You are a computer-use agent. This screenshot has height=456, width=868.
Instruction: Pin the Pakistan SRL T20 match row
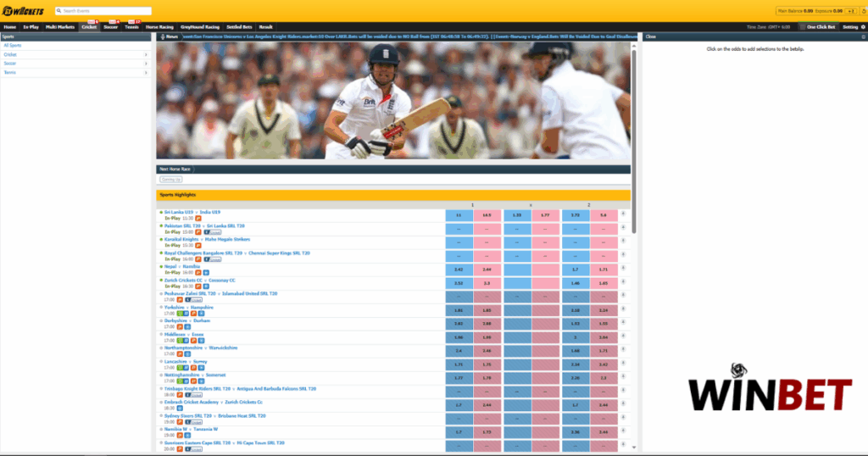[623, 227]
